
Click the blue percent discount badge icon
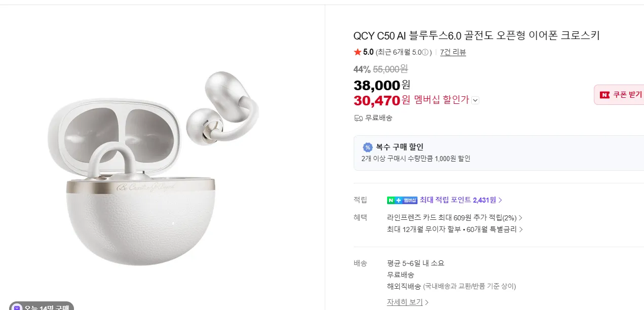pyautogui.click(x=368, y=147)
